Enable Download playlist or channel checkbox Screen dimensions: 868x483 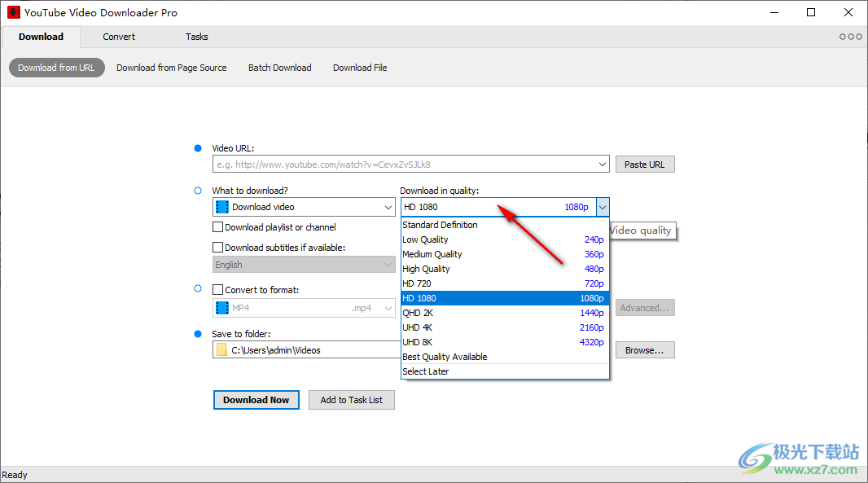[x=218, y=227]
